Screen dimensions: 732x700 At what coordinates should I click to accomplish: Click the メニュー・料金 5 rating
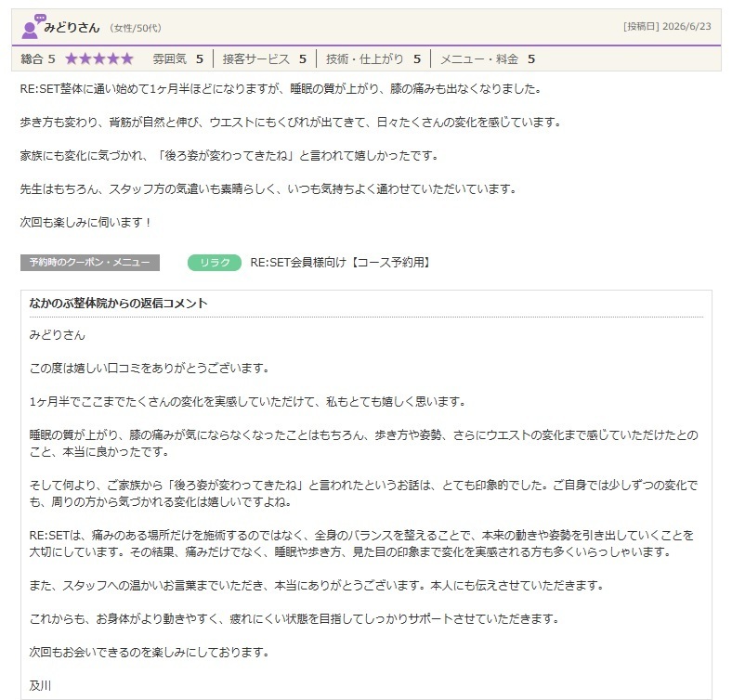(488, 58)
